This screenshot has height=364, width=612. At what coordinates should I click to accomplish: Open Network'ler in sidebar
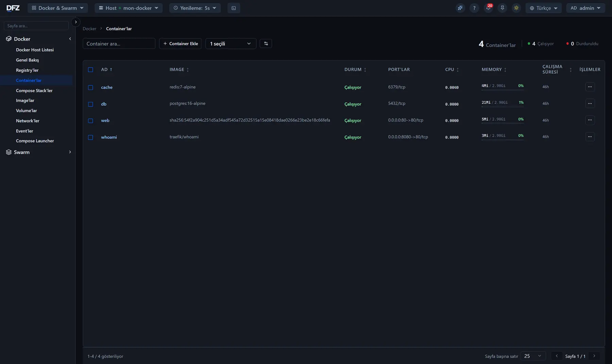click(x=28, y=121)
